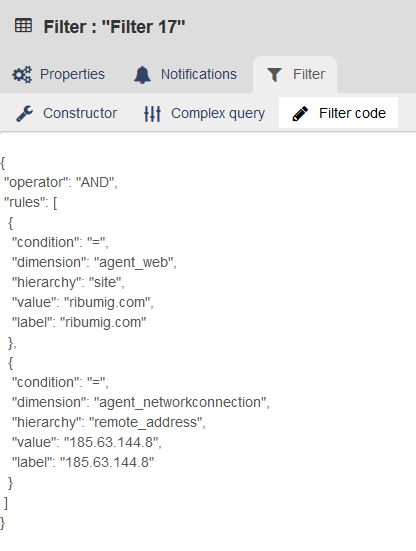The image size is (416, 551).
Task: Switch to Constructor view
Action: (x=66, y=114)
